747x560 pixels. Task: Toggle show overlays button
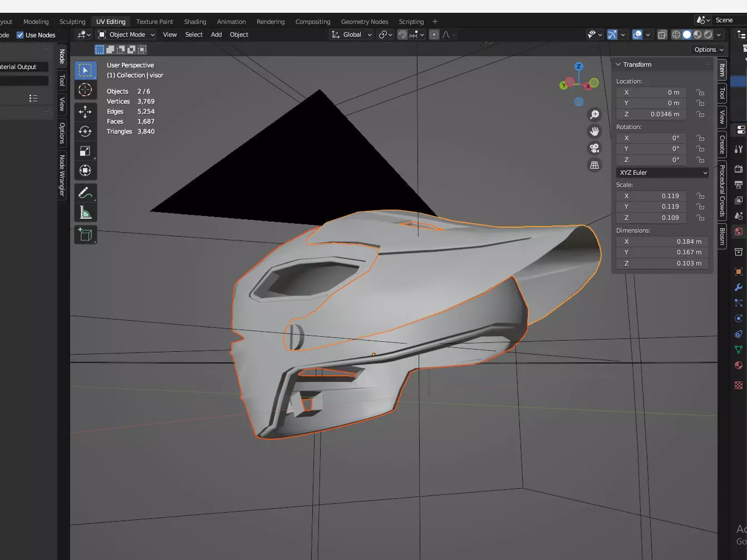coord(637,35)
